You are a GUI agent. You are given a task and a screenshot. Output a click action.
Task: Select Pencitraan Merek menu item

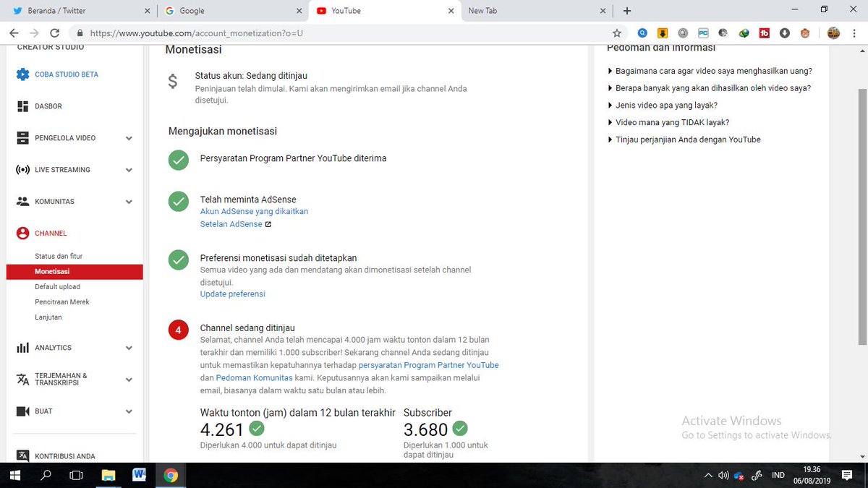tap(62, 302)
